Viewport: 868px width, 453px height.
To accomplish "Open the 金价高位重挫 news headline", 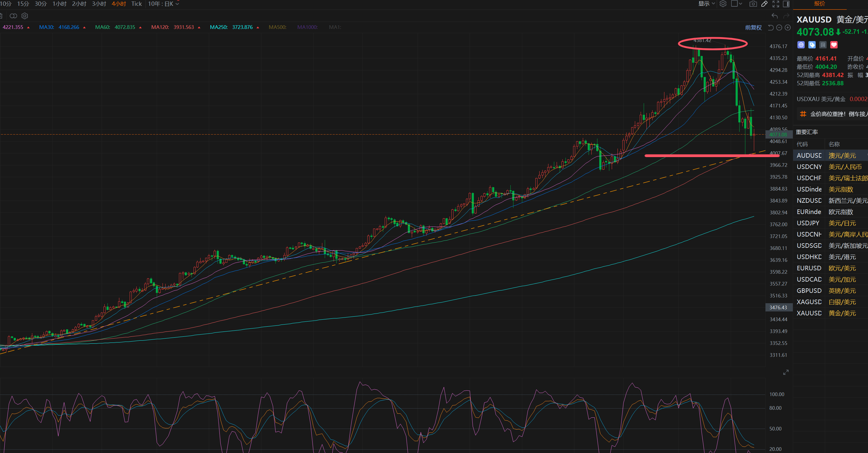I will (x=836, y=114).
